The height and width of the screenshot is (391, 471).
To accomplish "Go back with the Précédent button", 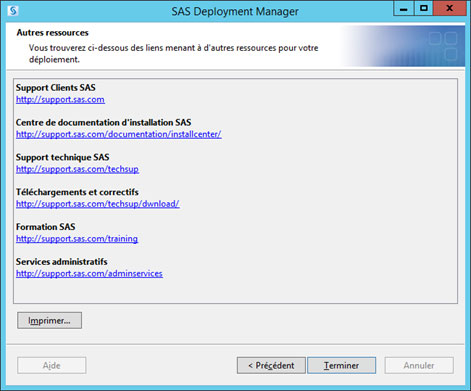I will tap(271, 365).
